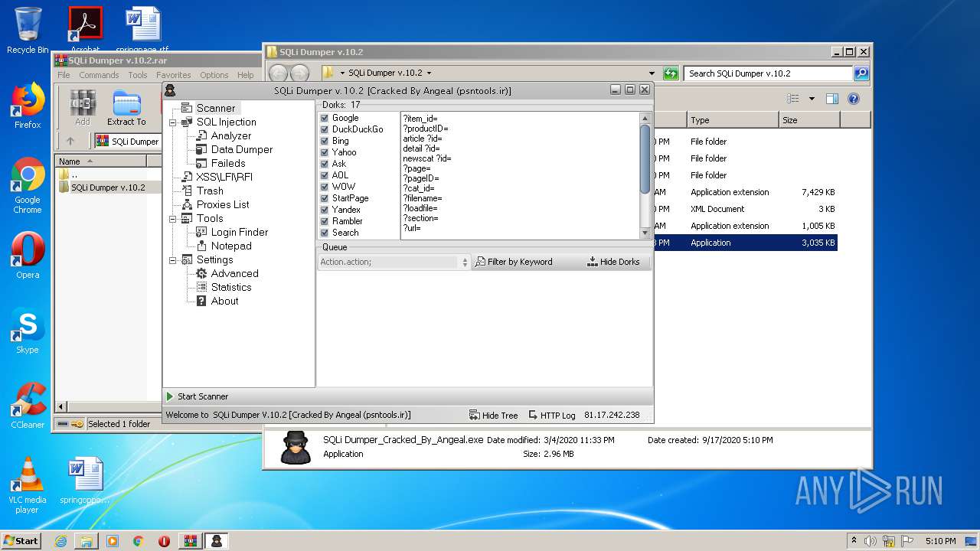Viewport: 980px width, 551px height.
Task: Open the Analyzer item under SQL Injection
Action: [231, 135]
